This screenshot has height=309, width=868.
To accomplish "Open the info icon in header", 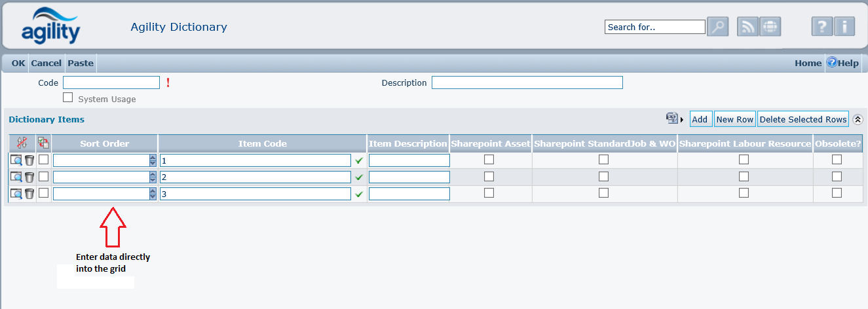I will click(844, 27).
